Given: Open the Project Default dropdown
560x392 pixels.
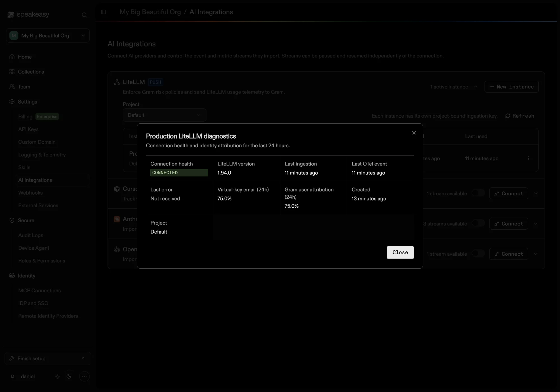Looking at the screenshot, I should (x=165, y=115).
